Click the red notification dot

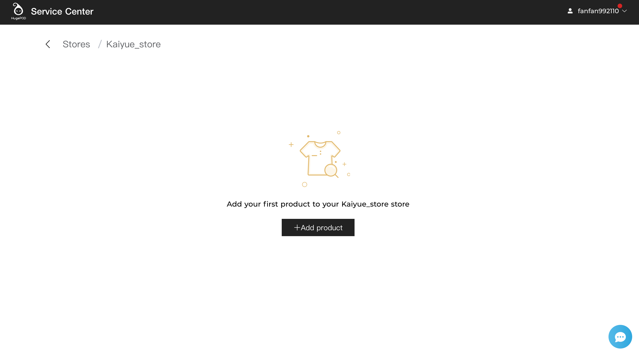620,6
